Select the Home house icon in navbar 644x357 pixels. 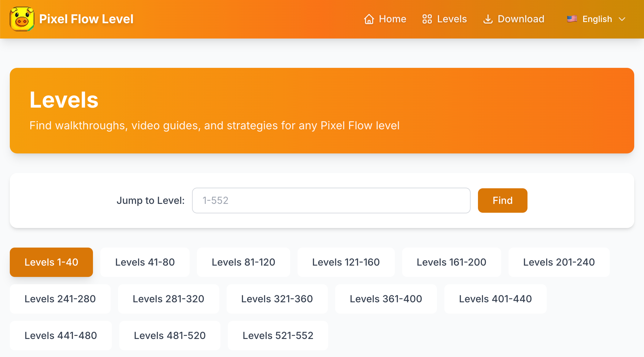click(369, 19)
